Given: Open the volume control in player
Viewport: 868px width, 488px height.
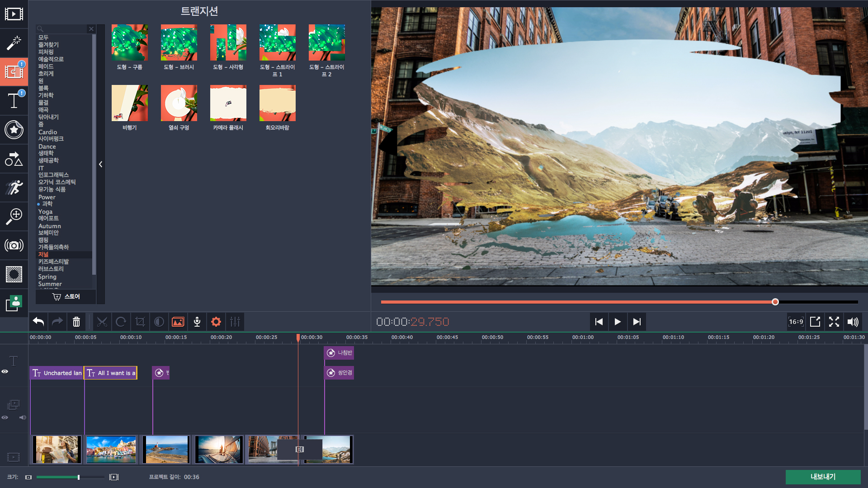Looking at the screenshot, I should 853,322.
